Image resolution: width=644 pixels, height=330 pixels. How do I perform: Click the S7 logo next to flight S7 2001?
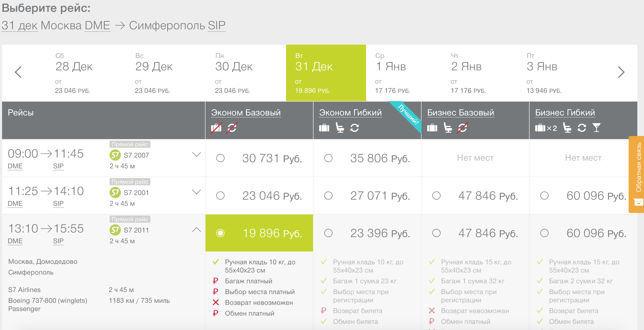115,192
